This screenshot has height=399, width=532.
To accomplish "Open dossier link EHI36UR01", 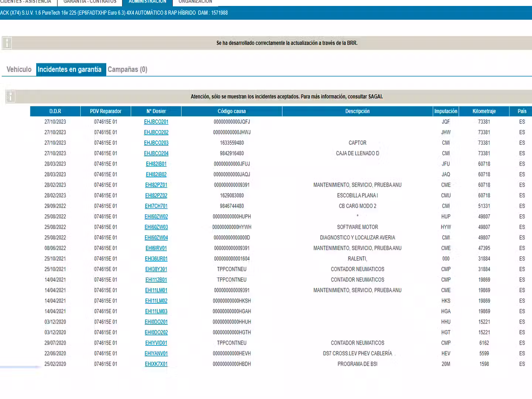I will click(x=156, y=259).
